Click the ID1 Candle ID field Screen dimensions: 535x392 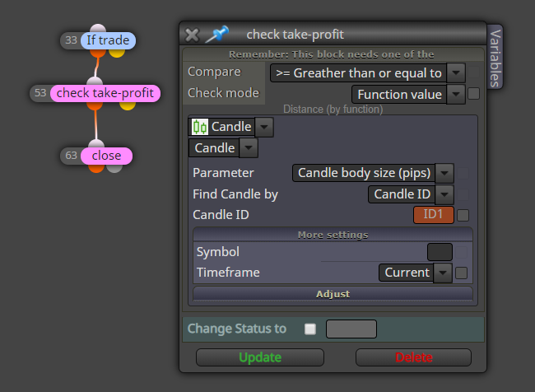pos(433,215)
